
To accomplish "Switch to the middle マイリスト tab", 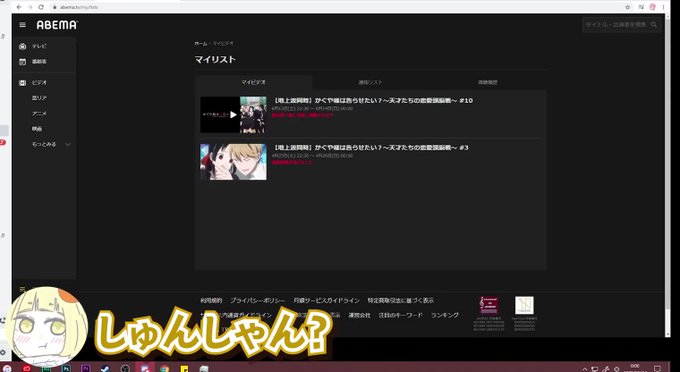I will tap(370, 82).
